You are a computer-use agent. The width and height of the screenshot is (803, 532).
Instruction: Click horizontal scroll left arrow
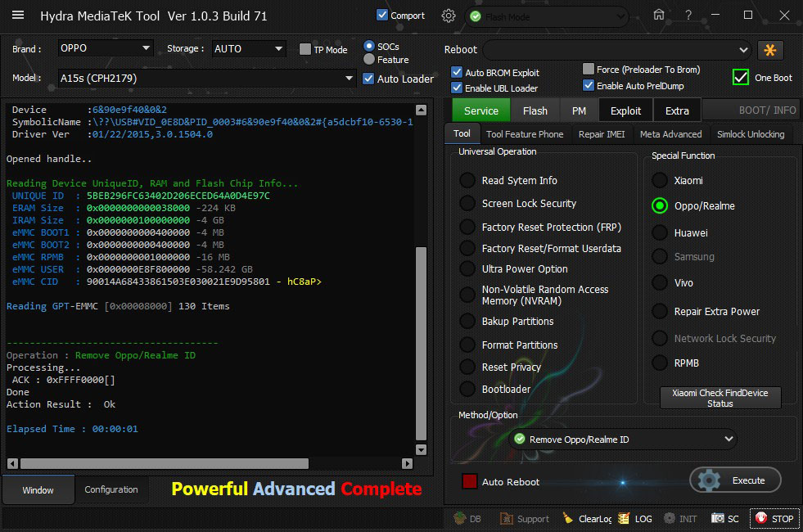coord(13,463)
